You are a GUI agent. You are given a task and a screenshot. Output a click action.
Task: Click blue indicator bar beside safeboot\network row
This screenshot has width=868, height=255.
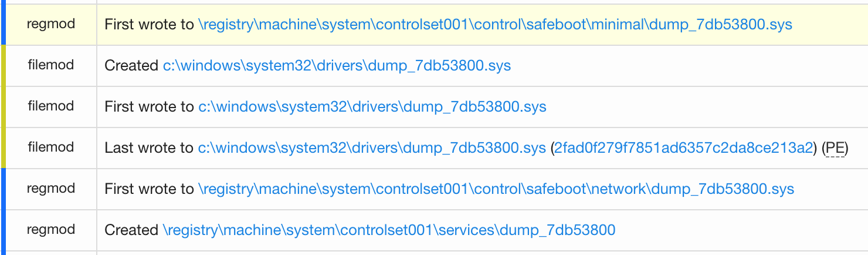[2, 189]
